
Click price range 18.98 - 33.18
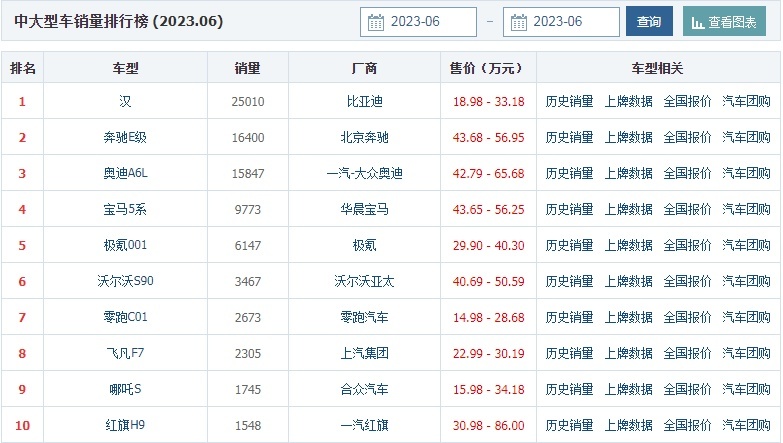coord(488,102)
